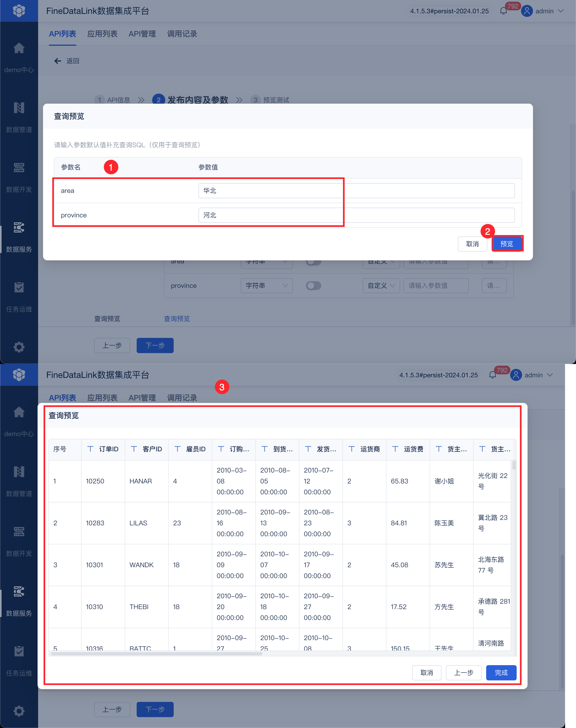Viewport: 576px width, 728px height.
Task: Click the notification bell icon in top header
Action: point(503,11)
